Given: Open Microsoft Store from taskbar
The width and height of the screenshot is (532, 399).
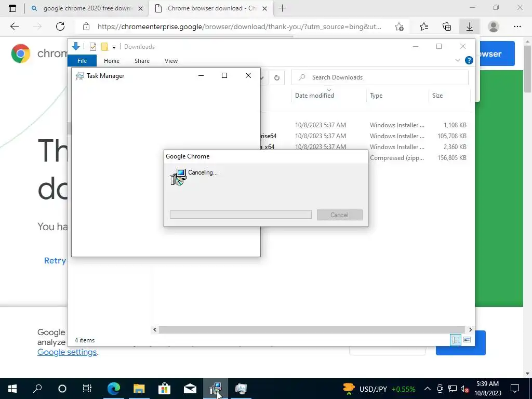Looking at the screenshot, I should pos(164,389).
